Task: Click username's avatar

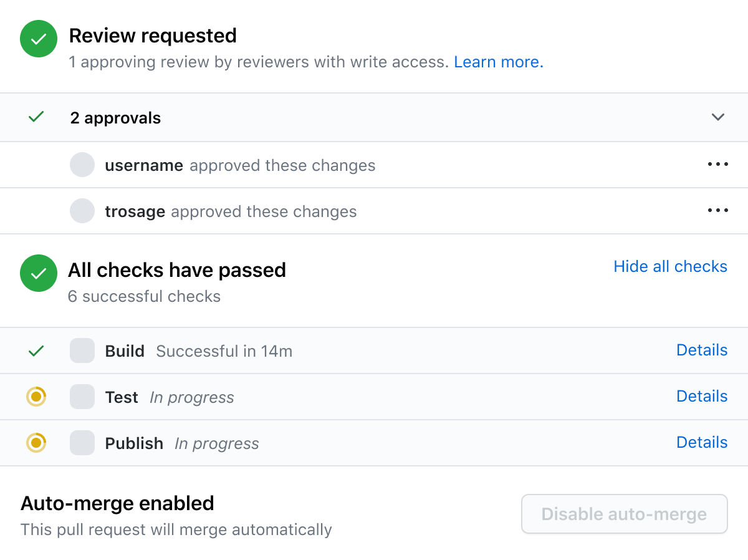Action: click(x=82, y=165)
